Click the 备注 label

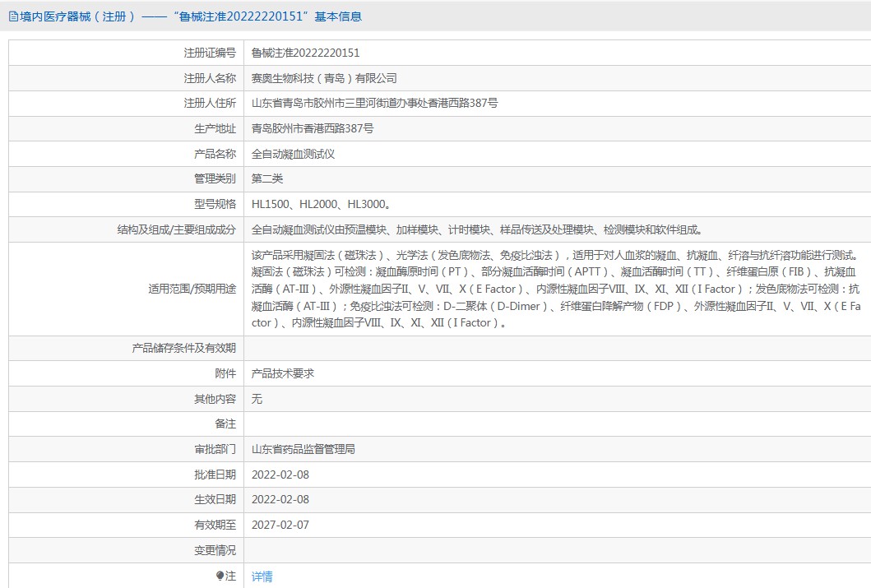coord(225,424)
